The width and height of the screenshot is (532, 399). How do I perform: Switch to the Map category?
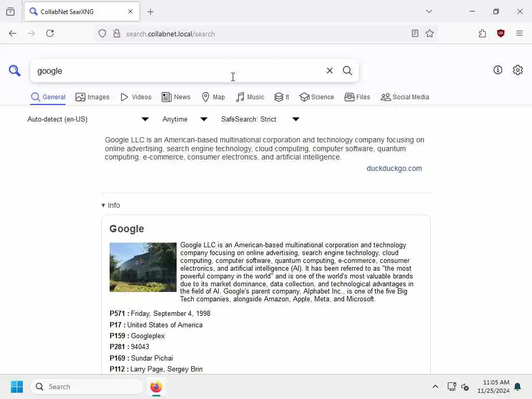213,97
